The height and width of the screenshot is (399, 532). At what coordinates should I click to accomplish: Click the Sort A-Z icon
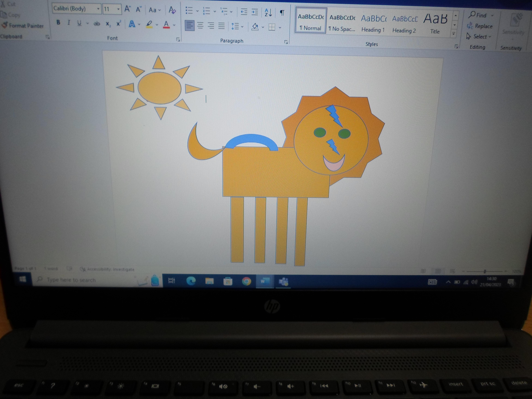[268, 12]
